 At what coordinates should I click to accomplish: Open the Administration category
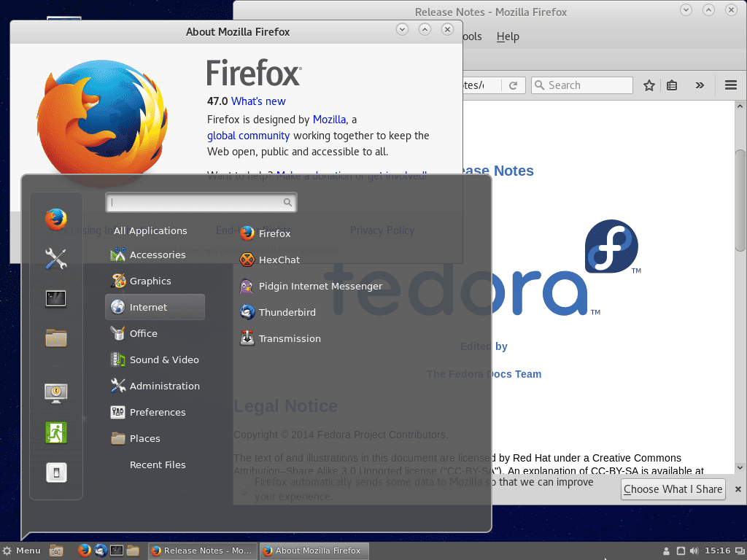pyautogui.click(x=155, y=386)
